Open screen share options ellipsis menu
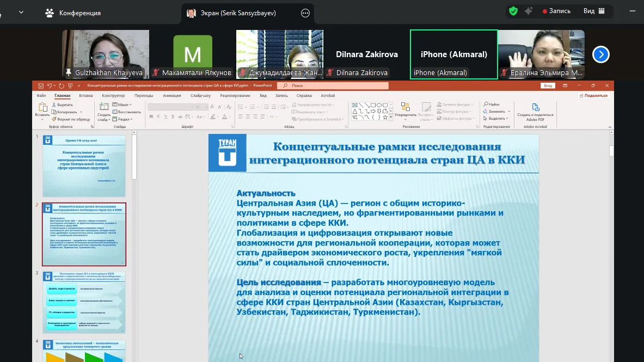This screenshot has width=644, height=362. pos(305,13)
